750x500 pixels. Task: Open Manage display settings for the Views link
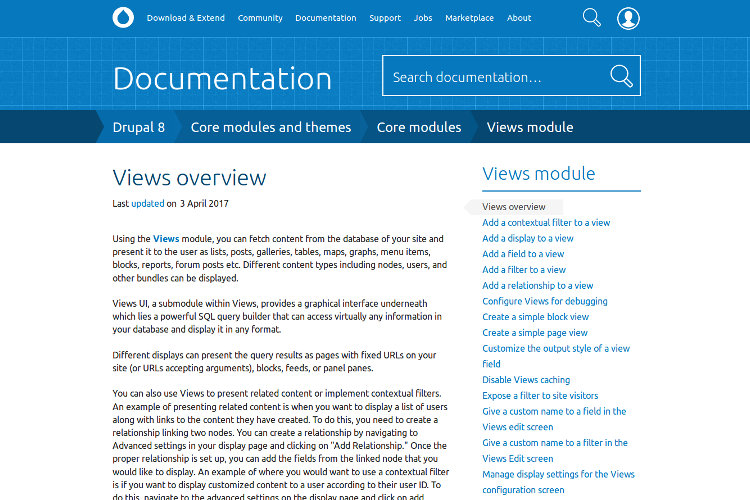click(558, 482)
